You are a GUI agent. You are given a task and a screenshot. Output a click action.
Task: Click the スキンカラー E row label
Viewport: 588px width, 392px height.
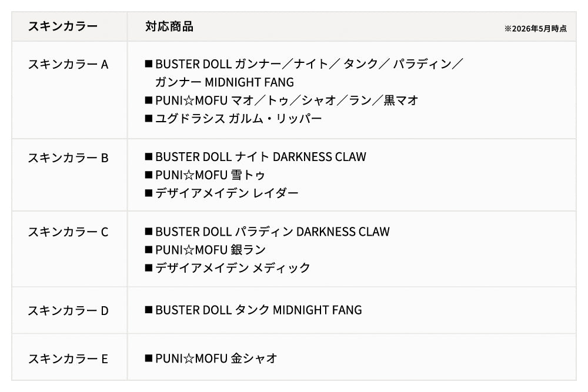pos(68,359)
